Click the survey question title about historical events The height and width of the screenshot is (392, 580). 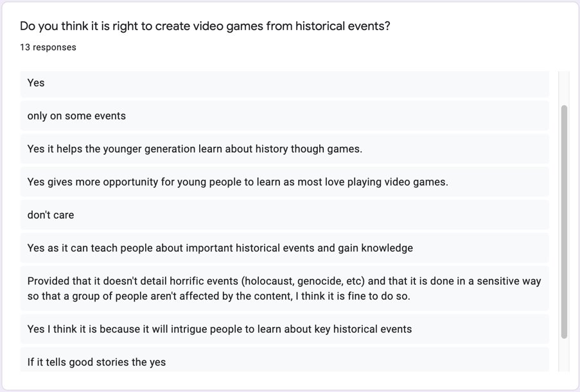[205, 26]
